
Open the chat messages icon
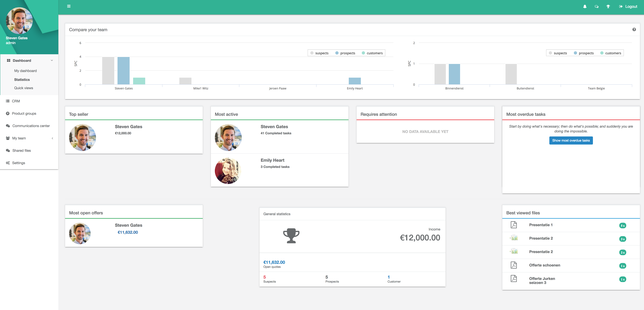[597, 6]
